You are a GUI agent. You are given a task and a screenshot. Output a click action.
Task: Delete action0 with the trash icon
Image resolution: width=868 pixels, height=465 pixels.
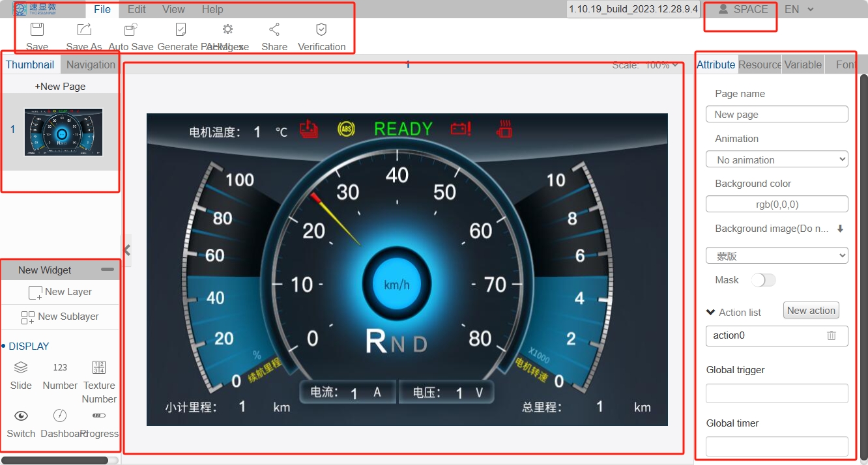pyautogui.click(x=832, y=335)
